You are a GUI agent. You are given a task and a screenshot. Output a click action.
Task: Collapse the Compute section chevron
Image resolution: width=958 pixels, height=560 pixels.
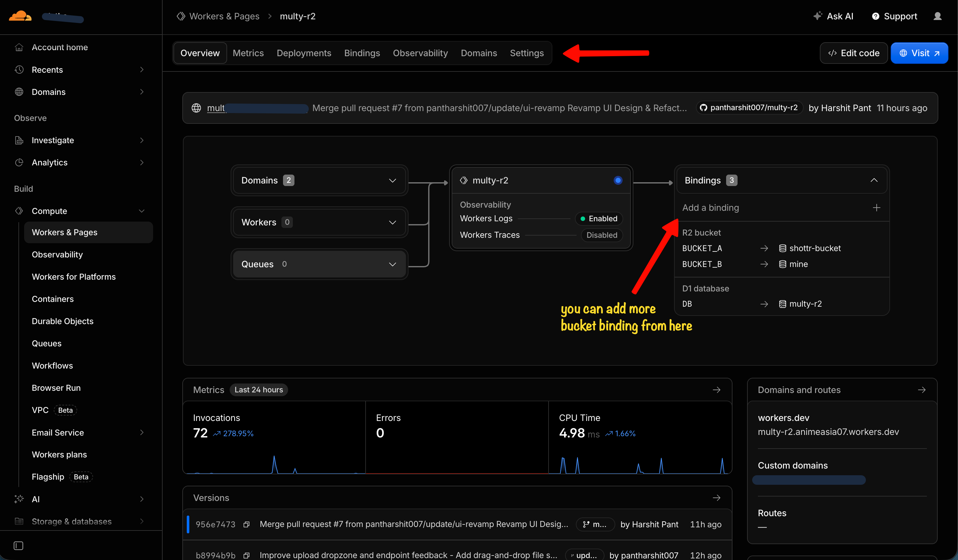141,211
